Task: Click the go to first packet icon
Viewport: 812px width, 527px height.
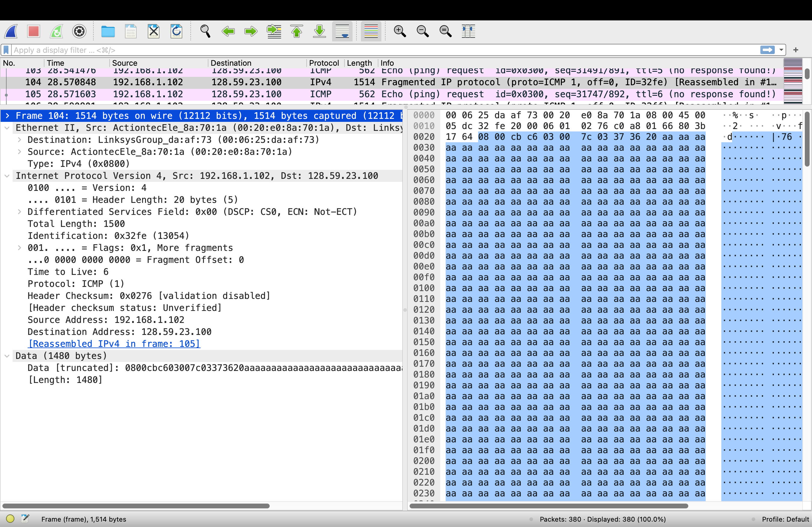Action: (296, 31)
